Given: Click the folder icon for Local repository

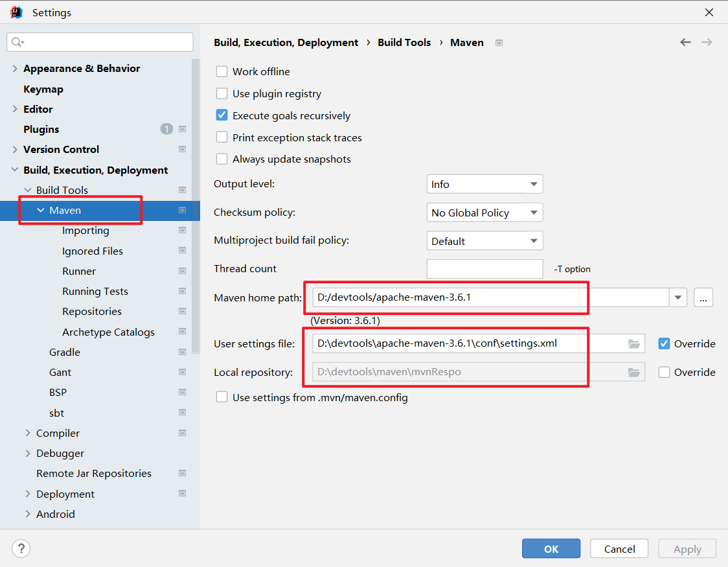Looking at the screenshot, I should [634, 372].
